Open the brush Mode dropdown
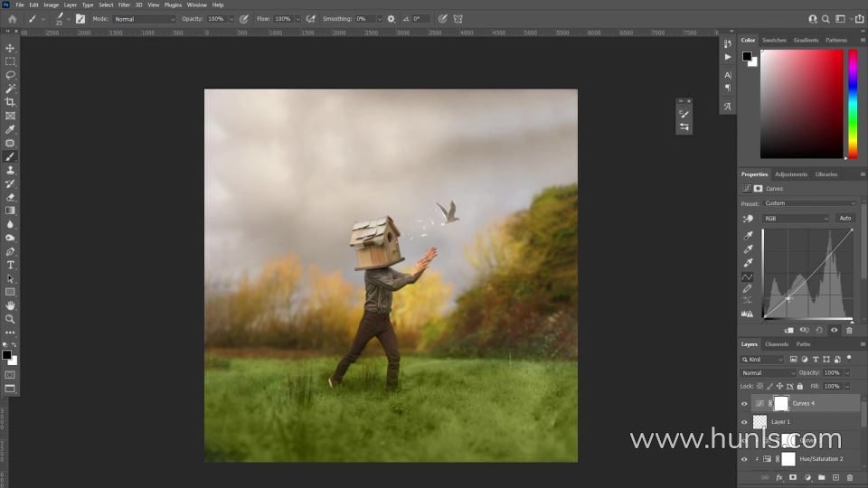 tap(145, 19)
